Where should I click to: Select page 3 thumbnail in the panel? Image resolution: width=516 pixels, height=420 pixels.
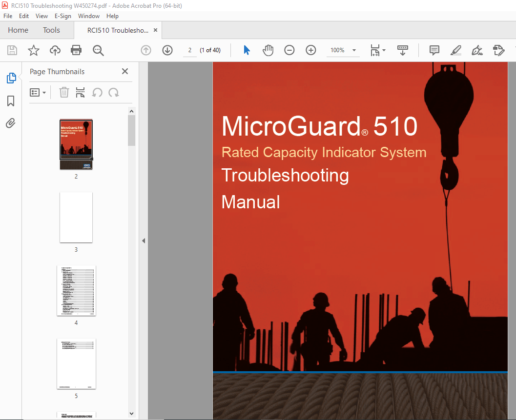(76, 218)
